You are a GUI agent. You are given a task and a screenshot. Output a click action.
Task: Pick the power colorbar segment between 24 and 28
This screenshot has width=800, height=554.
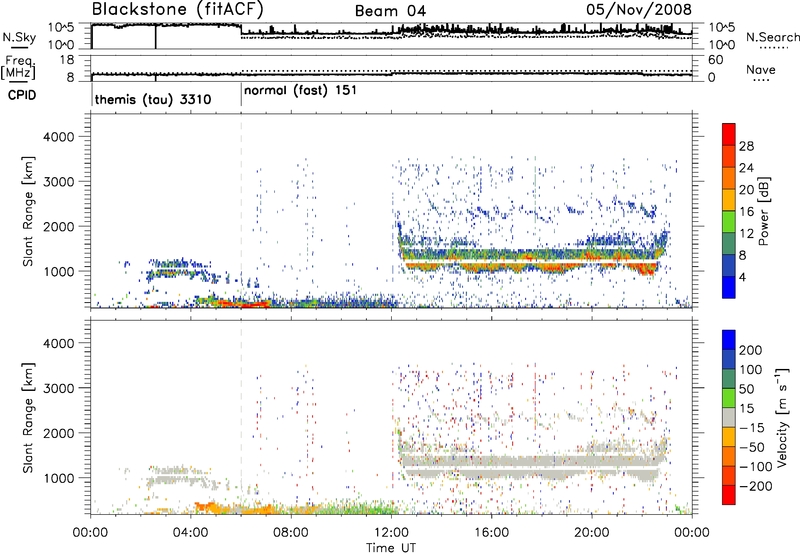point(729,156)
